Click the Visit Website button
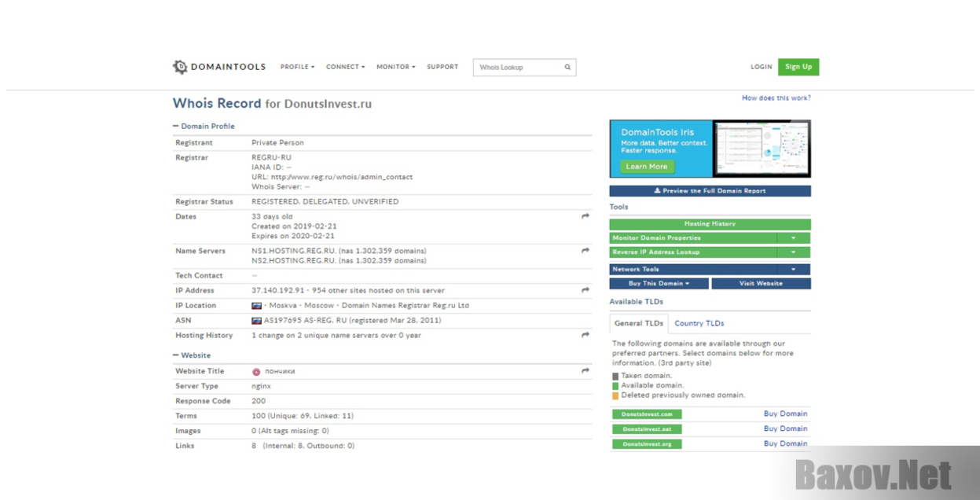 tap(762, 284)
